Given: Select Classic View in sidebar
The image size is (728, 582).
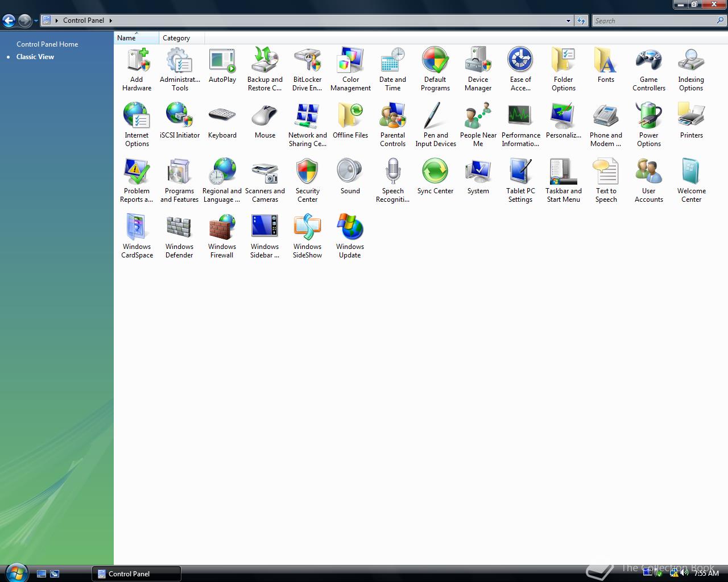Looking at the screenshot, I should click(x=35, y=57).
